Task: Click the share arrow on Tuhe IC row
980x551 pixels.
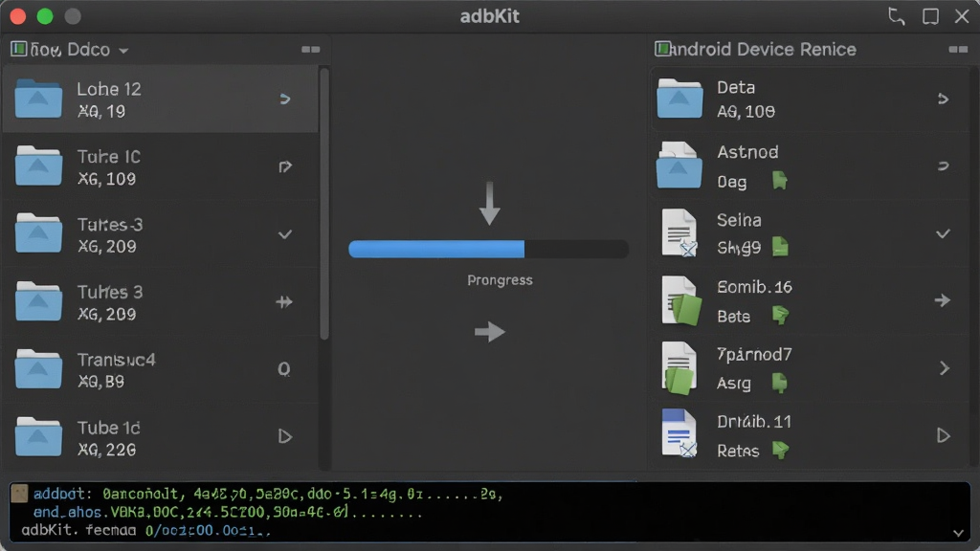Action: [285, 166]
